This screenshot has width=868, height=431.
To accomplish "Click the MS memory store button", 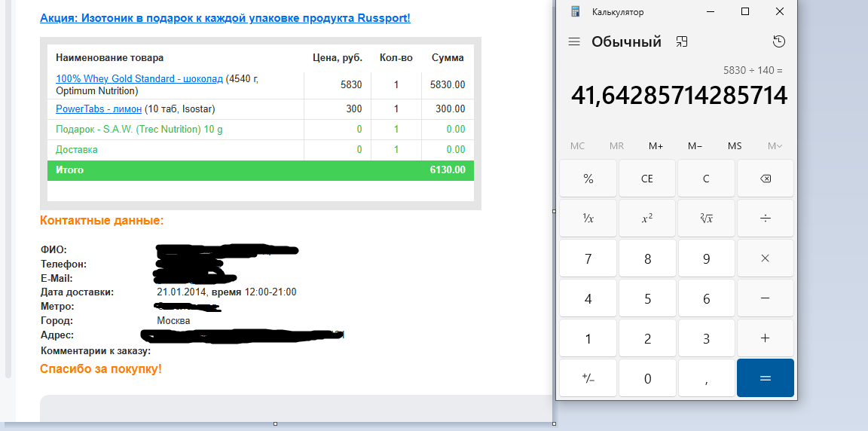I will (x=735, y=146).
